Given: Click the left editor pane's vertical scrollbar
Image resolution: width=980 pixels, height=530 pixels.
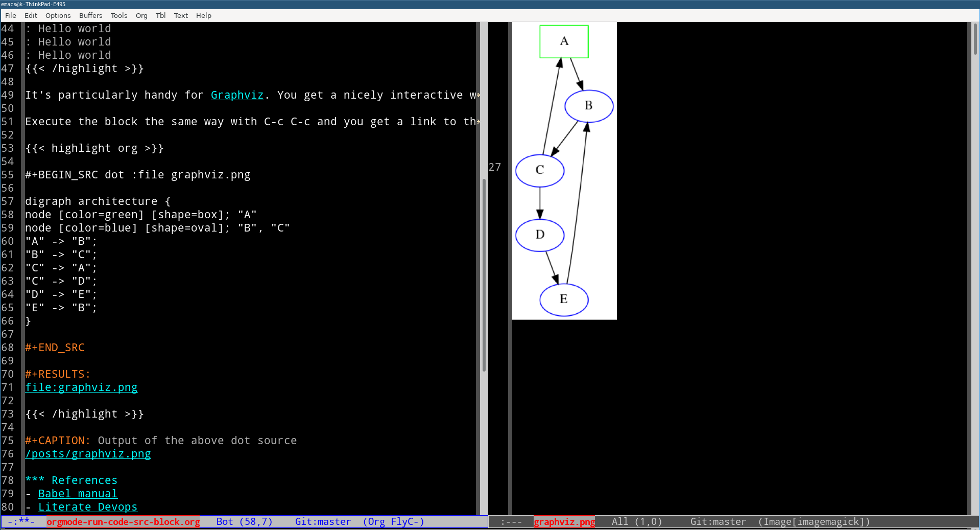Looking at the screenshot, I should click(484, 275).
